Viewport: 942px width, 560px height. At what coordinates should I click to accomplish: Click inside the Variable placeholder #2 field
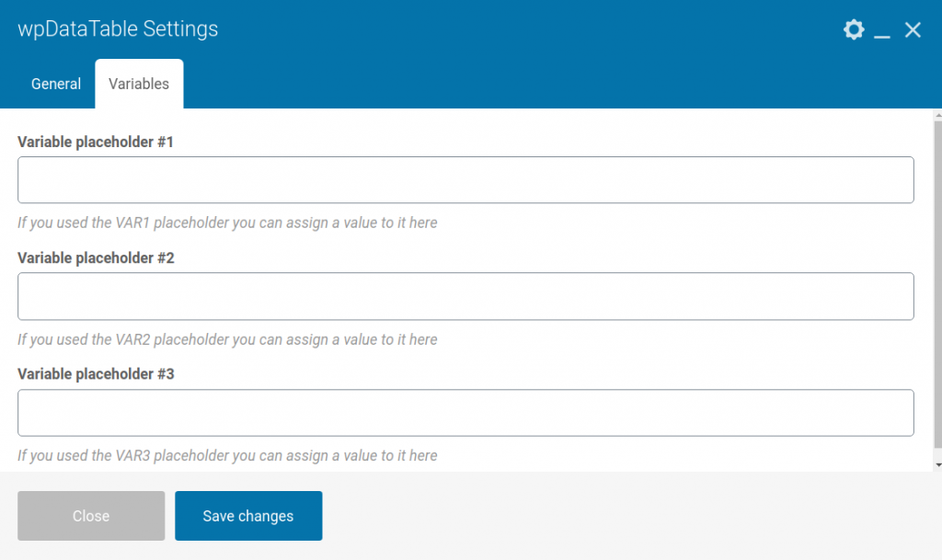(x=465, y=296)
